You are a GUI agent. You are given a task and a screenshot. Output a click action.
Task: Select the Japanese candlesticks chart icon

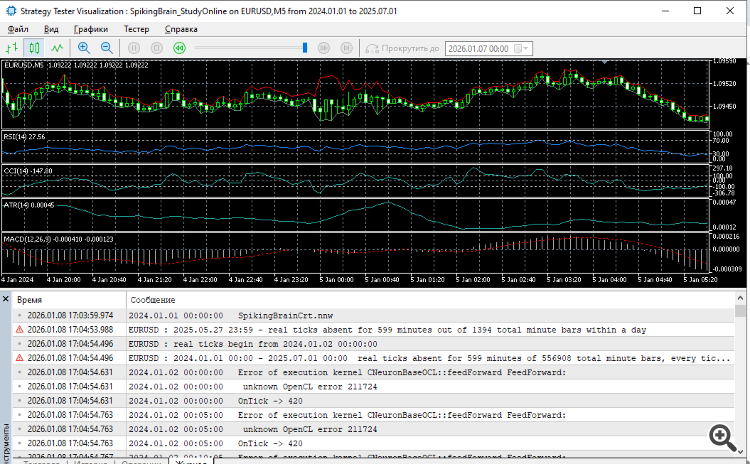click(34, 47)
